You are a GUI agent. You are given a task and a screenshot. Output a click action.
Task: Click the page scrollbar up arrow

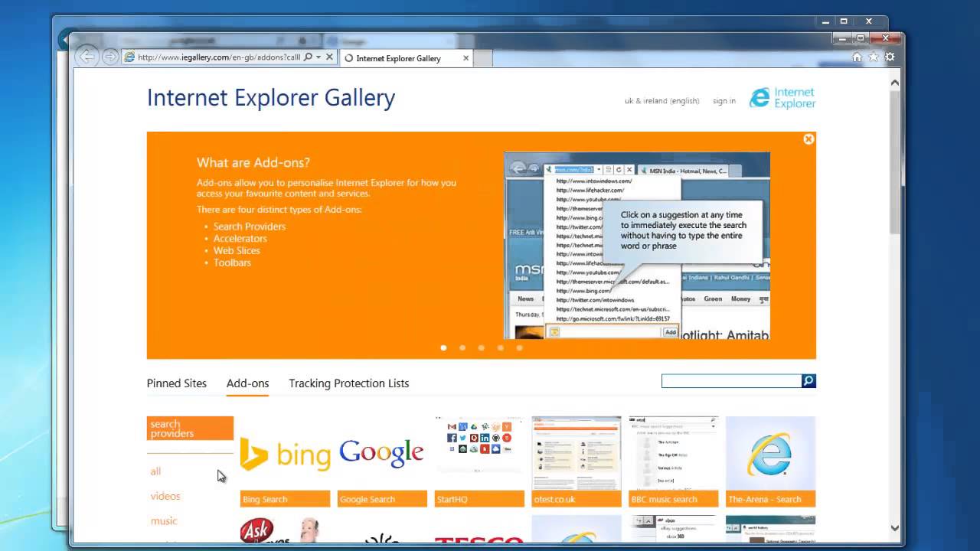coord(894,83)
